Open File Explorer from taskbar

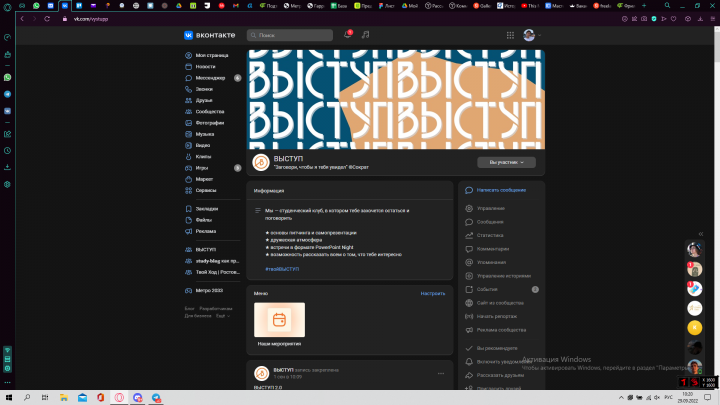[64, 398]
